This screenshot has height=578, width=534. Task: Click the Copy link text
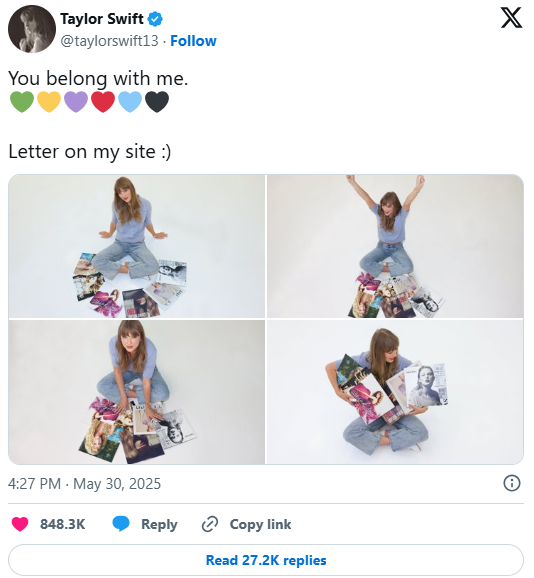click(260, 524)
